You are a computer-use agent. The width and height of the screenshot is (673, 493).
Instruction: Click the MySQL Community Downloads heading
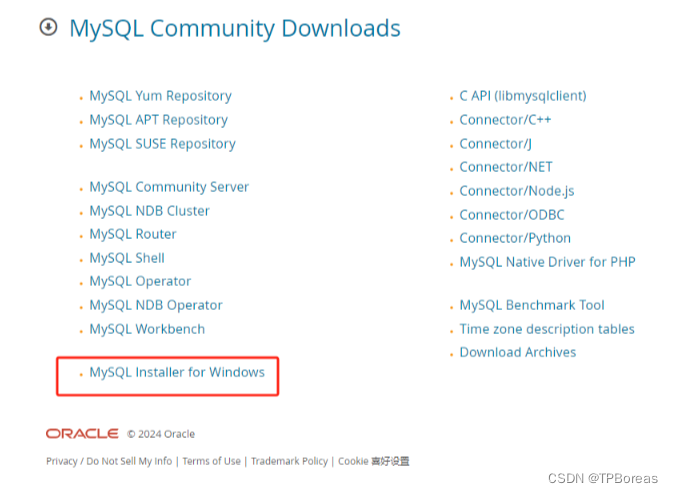pyautogui.click(x=235, y=28)
